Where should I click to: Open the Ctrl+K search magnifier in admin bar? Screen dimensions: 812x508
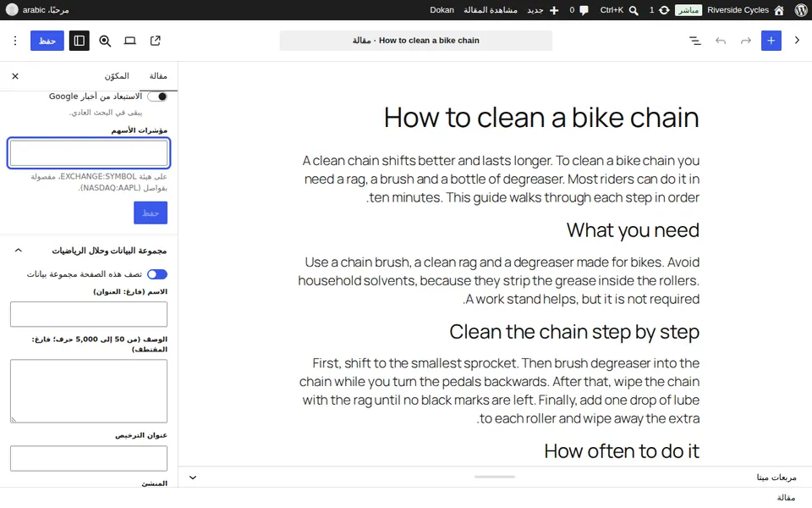pos(634,10)
